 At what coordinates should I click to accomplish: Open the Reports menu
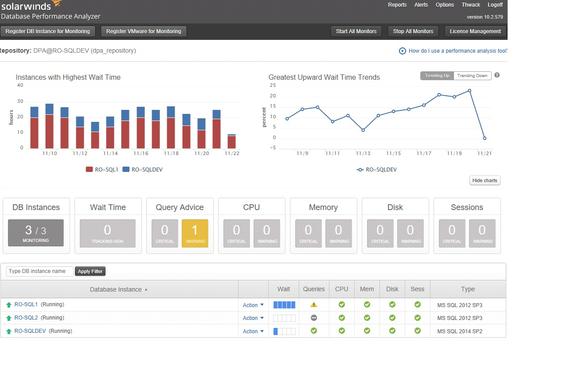[397, 5]
